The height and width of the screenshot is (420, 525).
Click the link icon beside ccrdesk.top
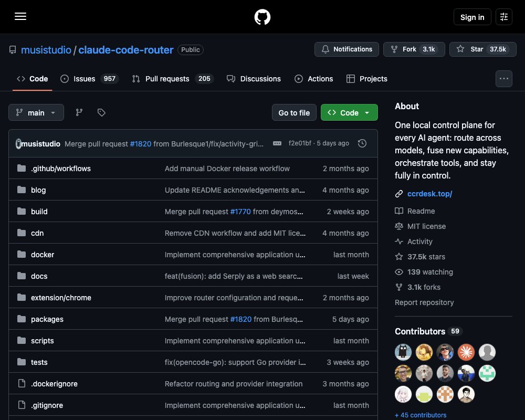pos(399,194)
